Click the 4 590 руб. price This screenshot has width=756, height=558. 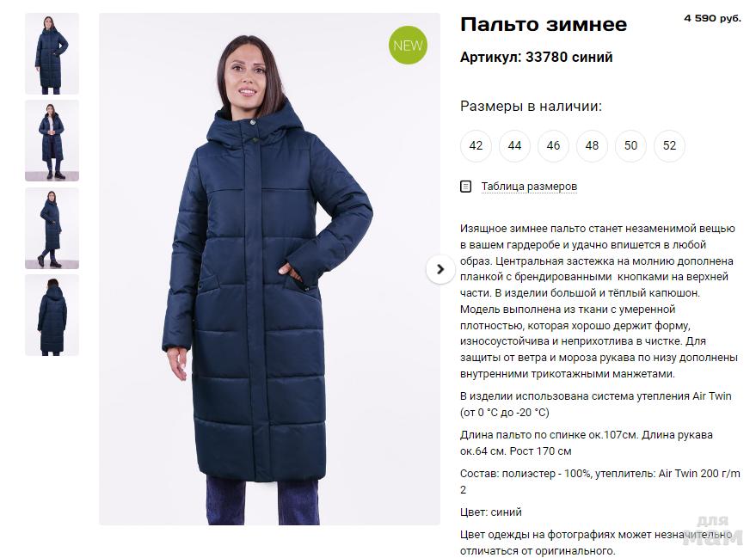(x=712, y=18)
